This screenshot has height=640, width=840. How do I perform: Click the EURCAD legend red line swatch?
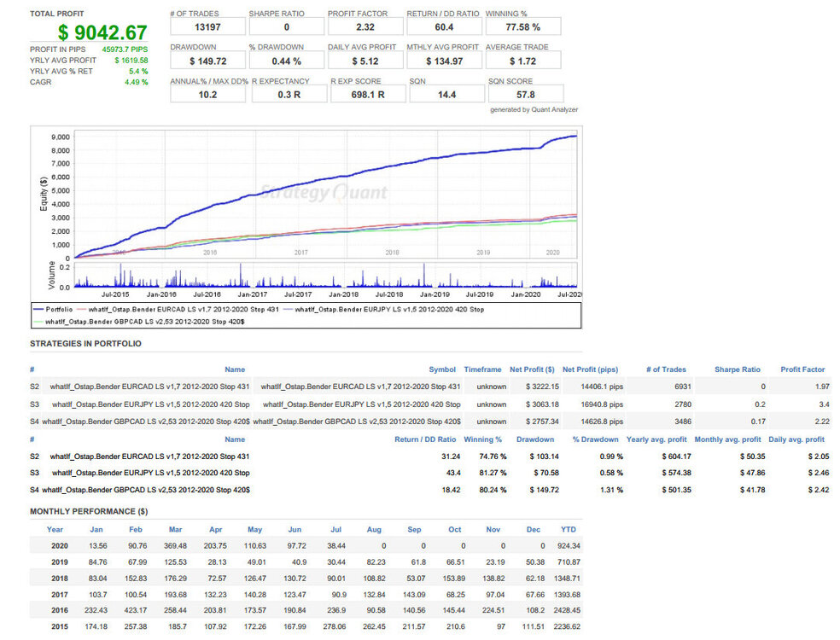[81, 310]
